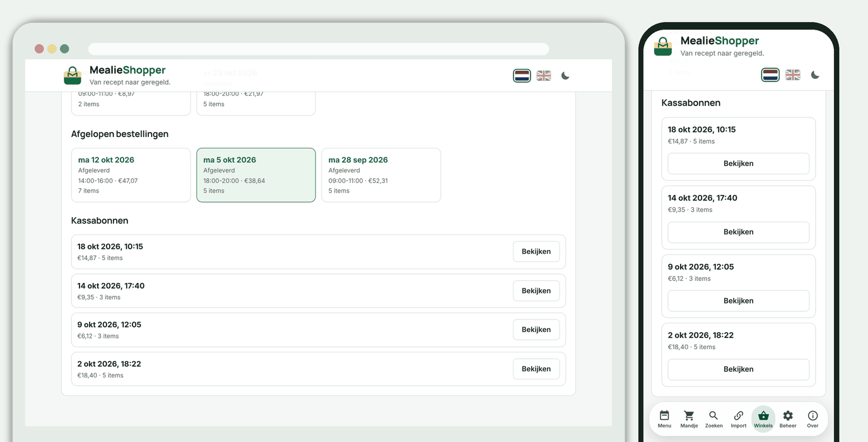
Task: Tap Bekijken for 9 okt receipt on phone
Action: point(739,301)
